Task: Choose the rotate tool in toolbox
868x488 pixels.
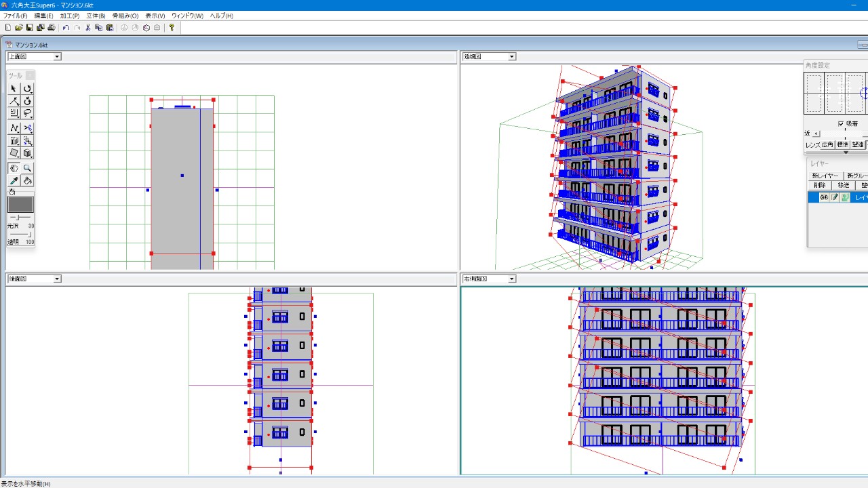Action: (x=27, y=88)
